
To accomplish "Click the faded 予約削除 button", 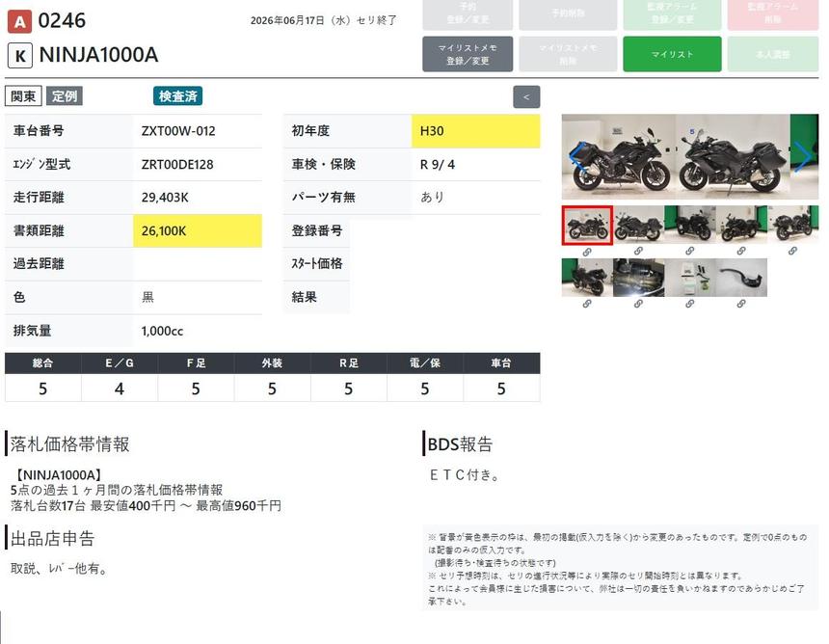I will click(x=568, y=13).
